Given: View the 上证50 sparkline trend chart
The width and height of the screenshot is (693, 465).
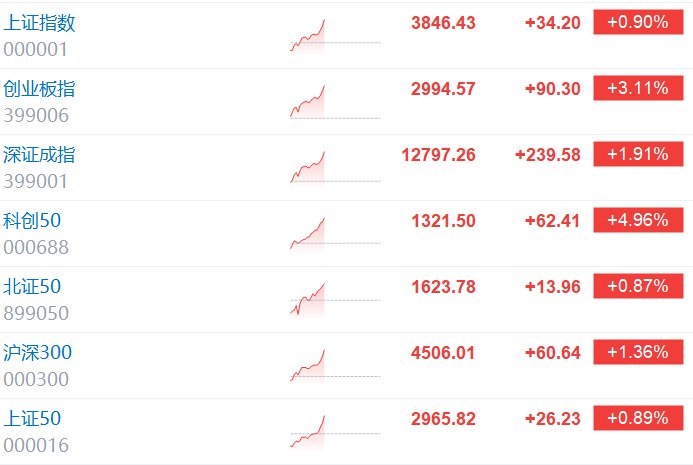Looking at the screenshot, I should click(x=335, y=431).
